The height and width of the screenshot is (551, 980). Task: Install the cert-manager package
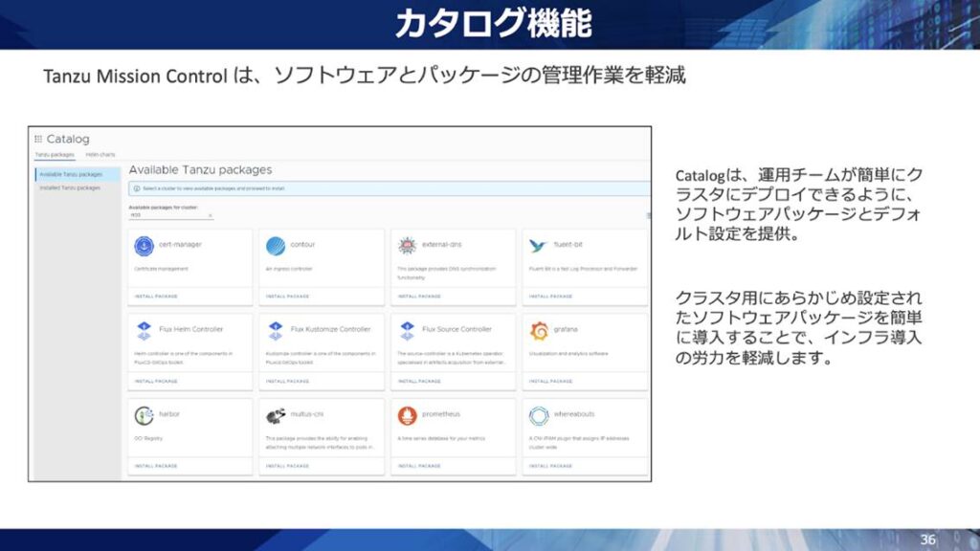(156, 297)
